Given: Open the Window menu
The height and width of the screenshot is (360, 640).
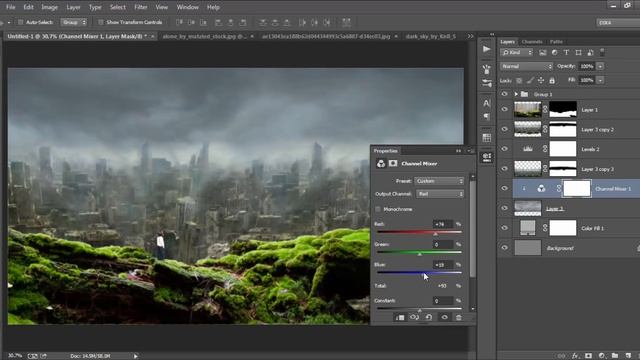Looking at the screenshot, I should (187, 7).
